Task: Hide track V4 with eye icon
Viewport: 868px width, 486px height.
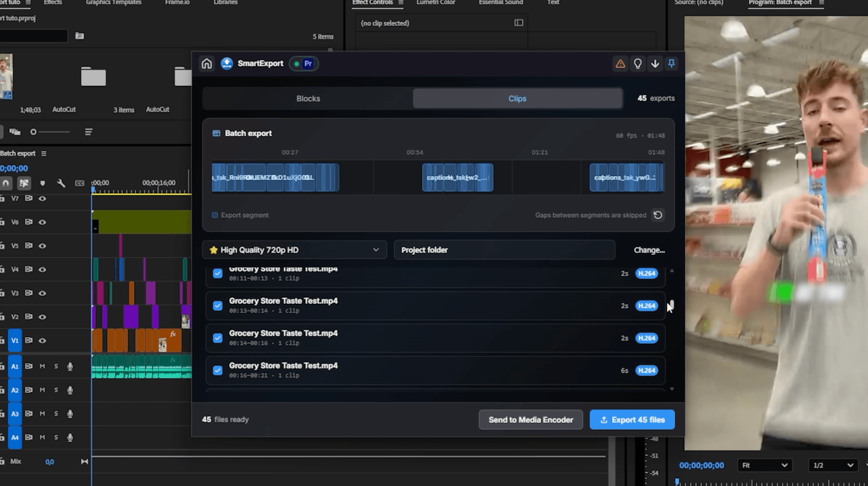Action: [42, 269]
